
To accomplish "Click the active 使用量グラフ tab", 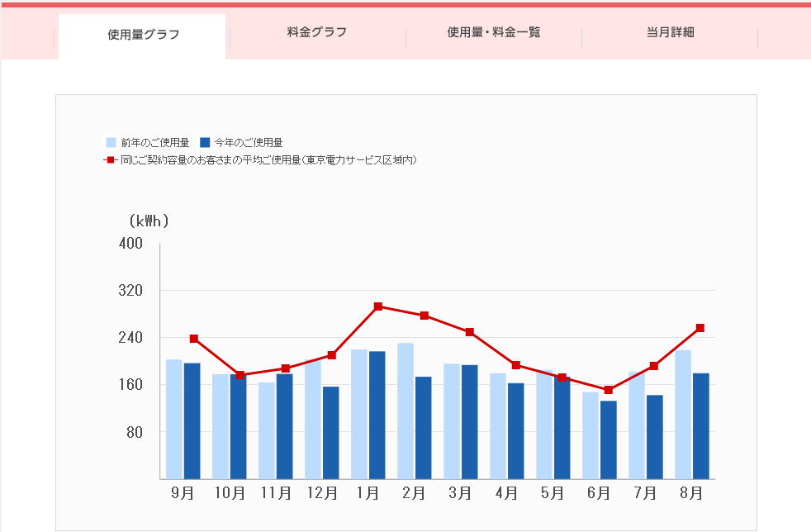I will 143,35.
